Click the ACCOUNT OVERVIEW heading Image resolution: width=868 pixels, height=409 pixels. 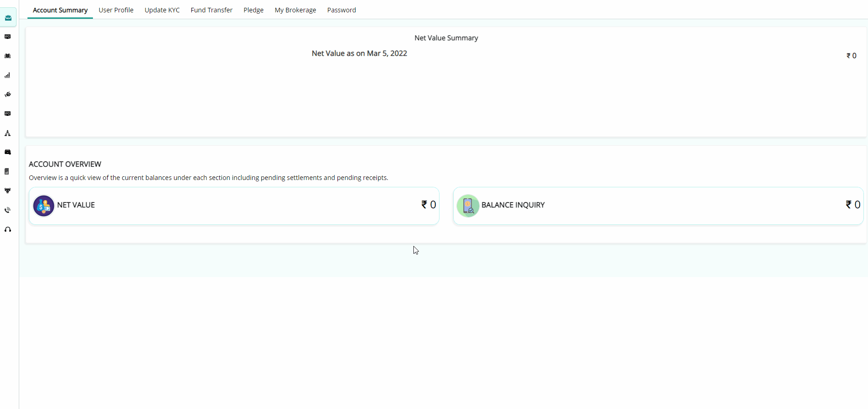(x=65, y=164)
